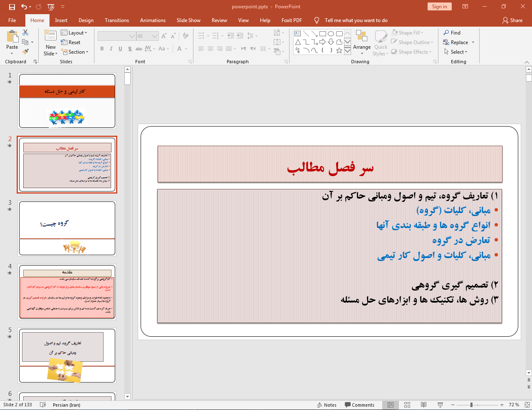Viewport: 532px width, 410px height.
Task: Toggle the Notes pane
Action: tap(327, 405)
